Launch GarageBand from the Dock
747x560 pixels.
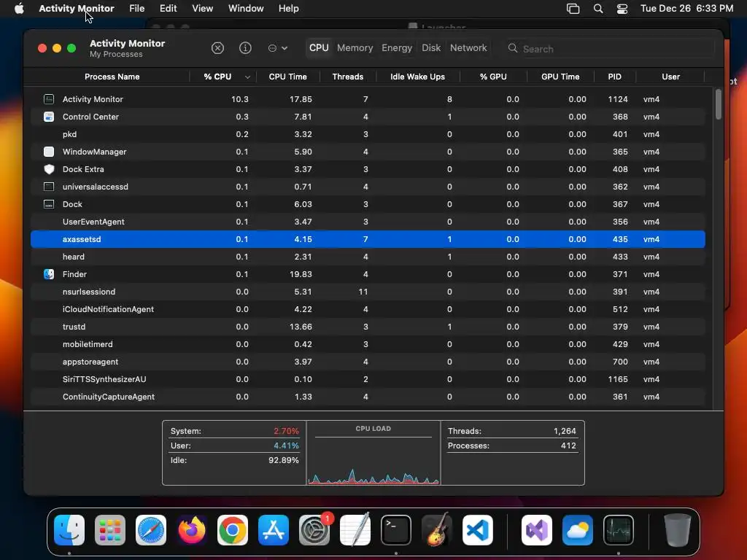pos(437,530)
